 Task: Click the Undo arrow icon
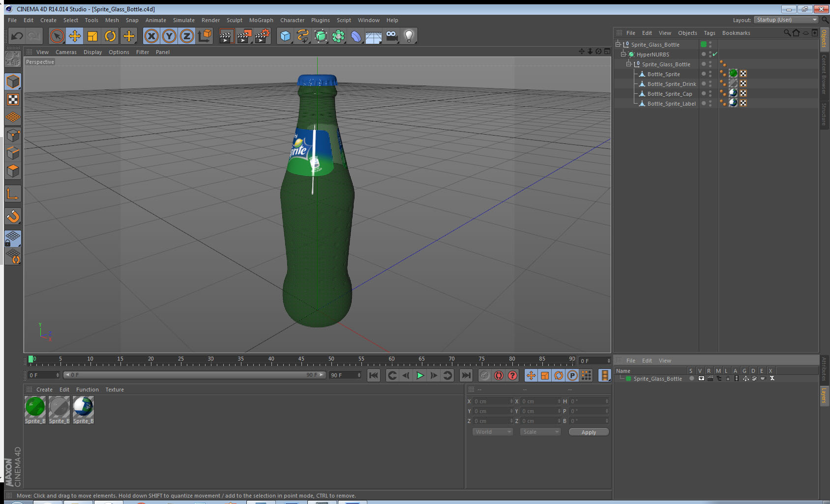click(17, 36)
